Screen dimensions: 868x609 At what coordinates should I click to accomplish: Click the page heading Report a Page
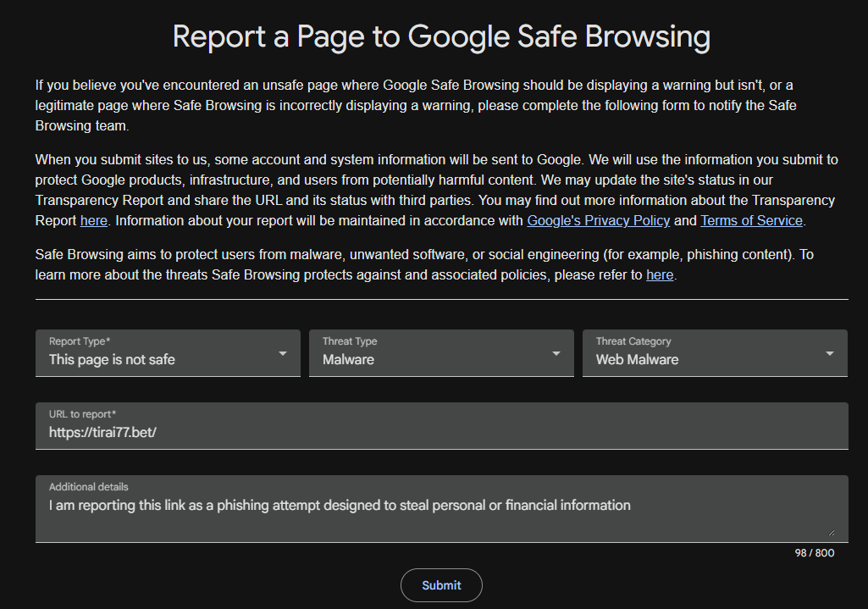tap(441, 36)
